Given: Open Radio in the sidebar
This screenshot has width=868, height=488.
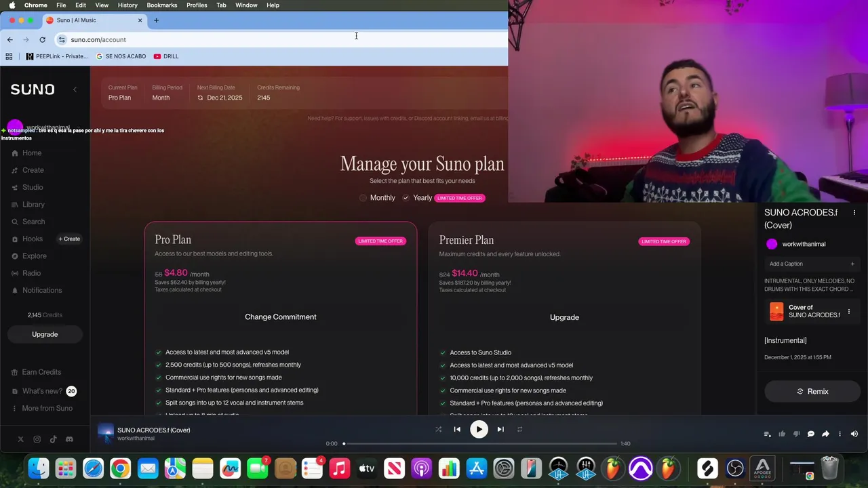Looking at the screenshot, I should tap(26, 273).
